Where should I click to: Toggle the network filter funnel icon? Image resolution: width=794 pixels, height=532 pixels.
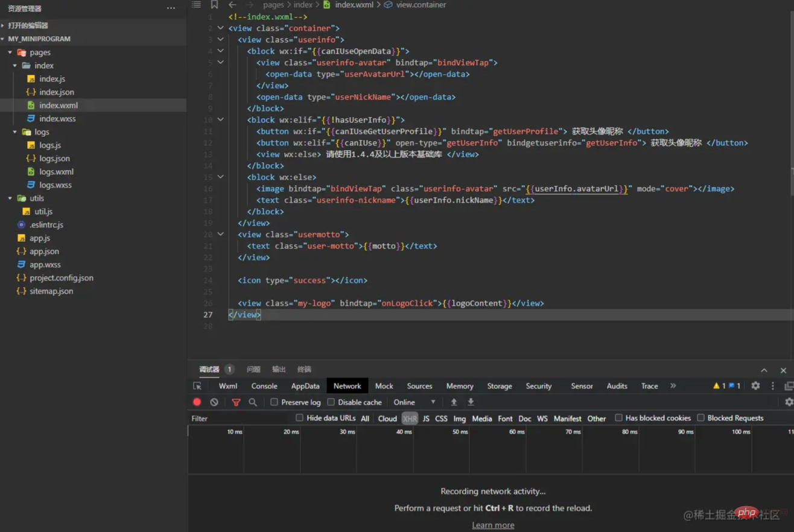coord(236,402)
